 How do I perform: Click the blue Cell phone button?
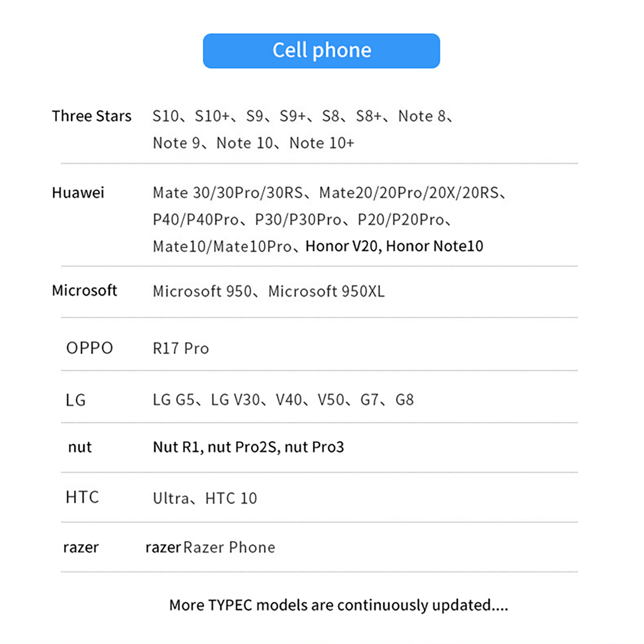point(321,51)
